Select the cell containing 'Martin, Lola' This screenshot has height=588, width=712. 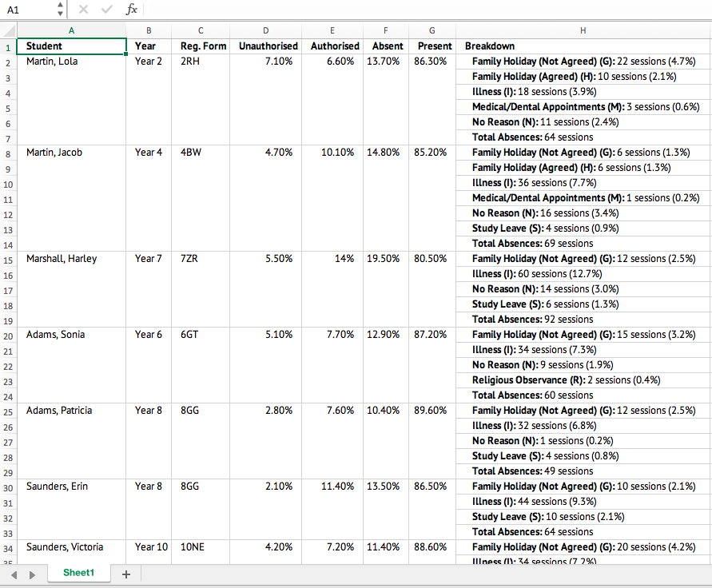(x=71, y=61)
